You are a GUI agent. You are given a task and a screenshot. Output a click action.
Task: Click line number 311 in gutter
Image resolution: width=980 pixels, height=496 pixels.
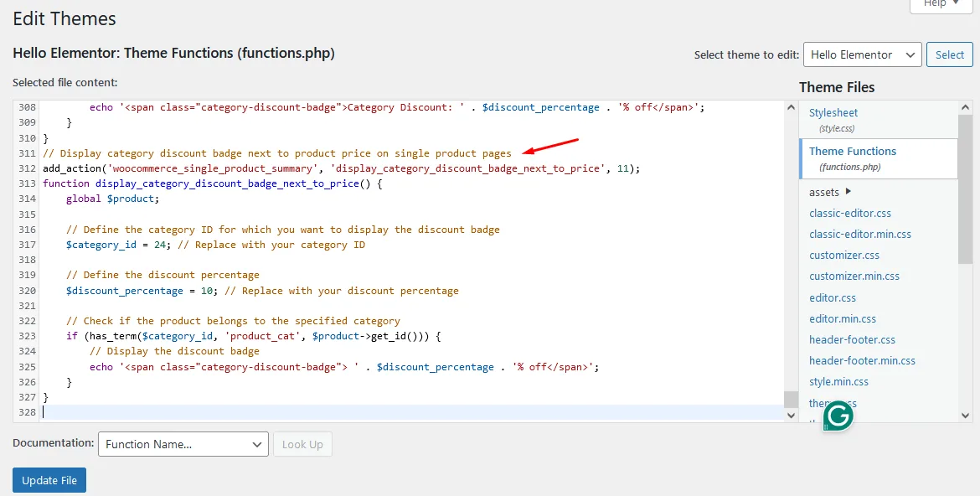(27, 153)
